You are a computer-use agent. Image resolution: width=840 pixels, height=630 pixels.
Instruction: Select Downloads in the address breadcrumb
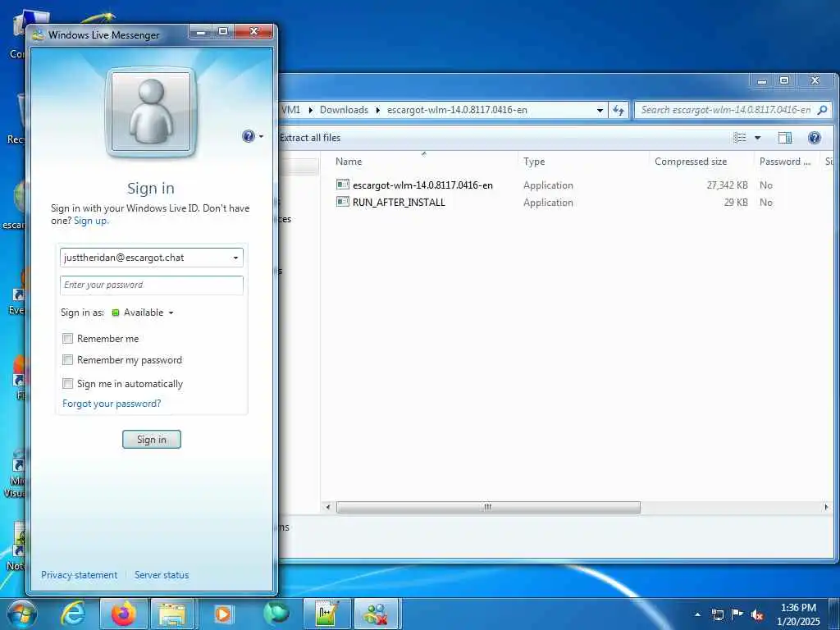pyautogui.click(x=344, y=110)
